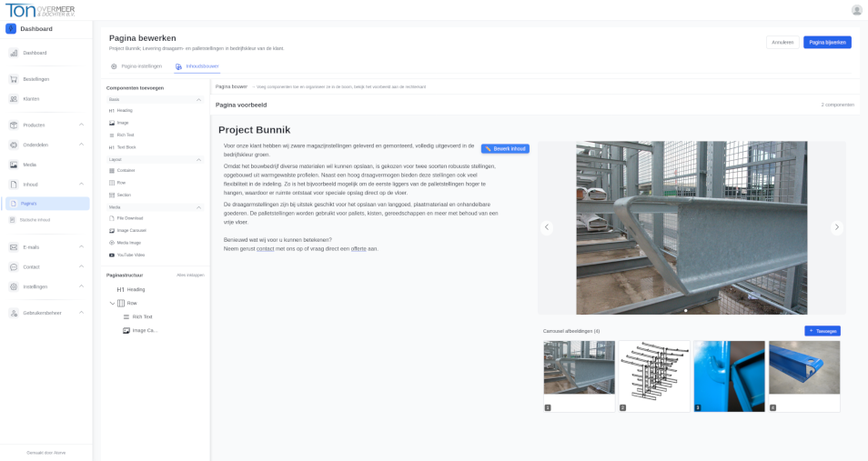Collapse the Media components section
Viewport: 868px width, 461px height.
coord(199,207)
